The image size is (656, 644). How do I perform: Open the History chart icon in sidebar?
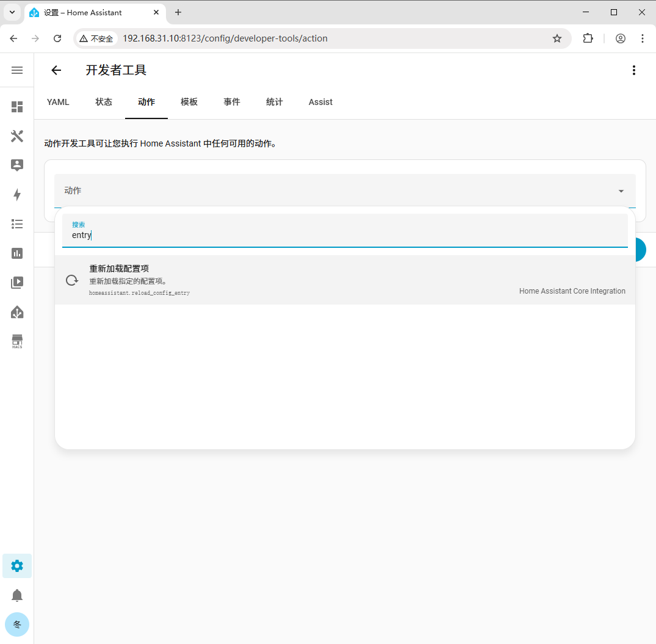coord(16,253)
